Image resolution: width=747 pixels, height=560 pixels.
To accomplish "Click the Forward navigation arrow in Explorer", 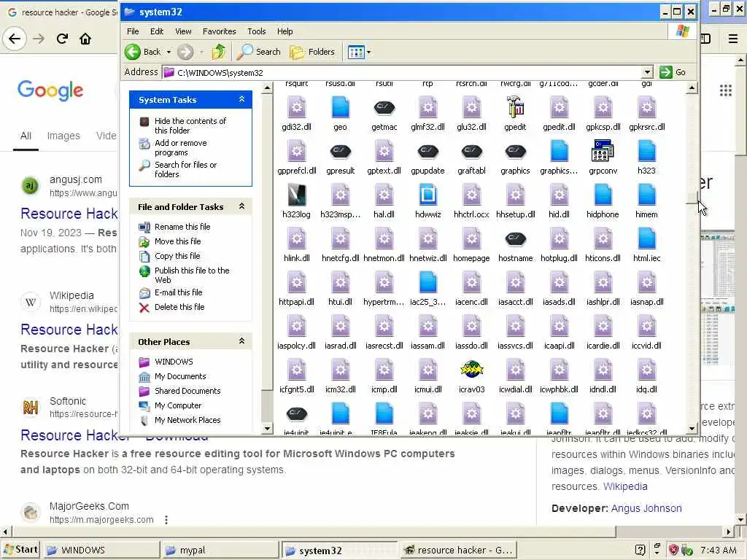I will tap(185, 52).
